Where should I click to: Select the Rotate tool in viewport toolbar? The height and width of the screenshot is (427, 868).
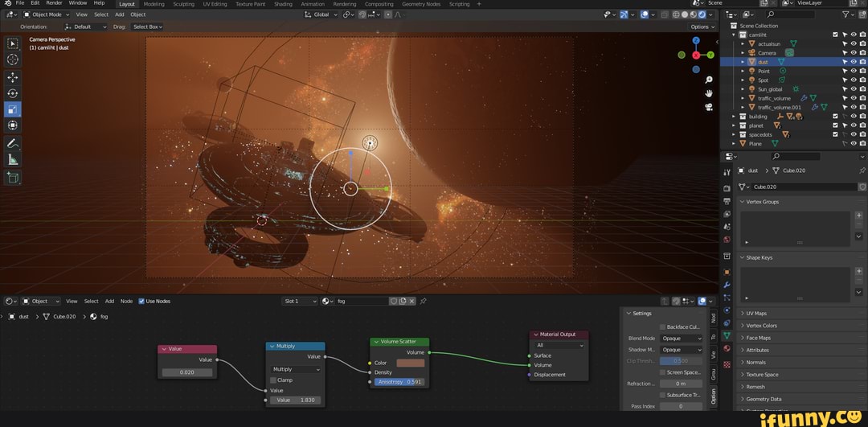pyautogui.click(x=13, y=93)
